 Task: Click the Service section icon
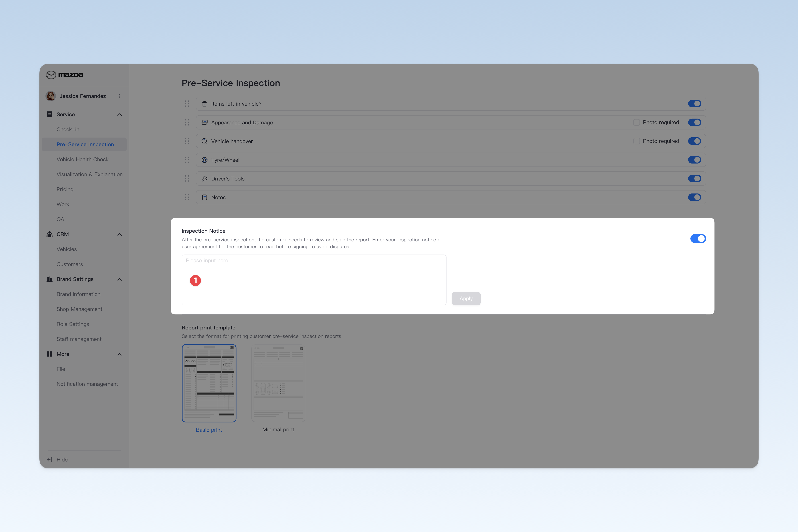click(x=49, y=114)
